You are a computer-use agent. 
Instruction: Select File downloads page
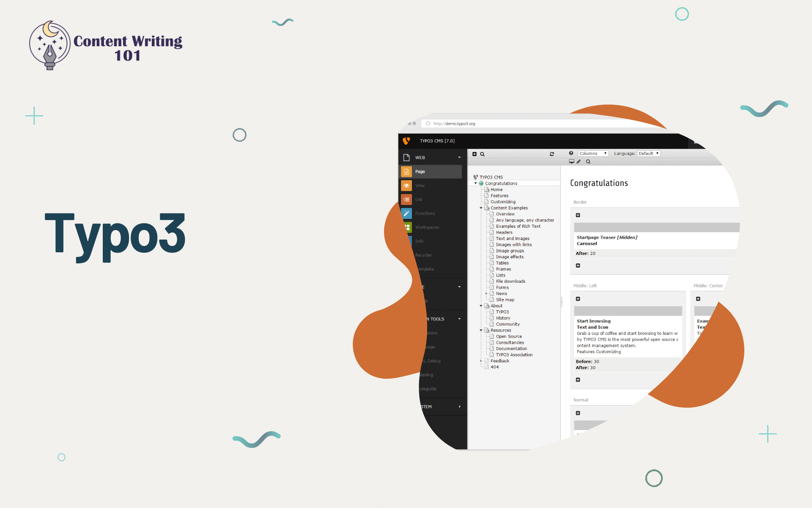pyautogui.click(x=510, y=282)
